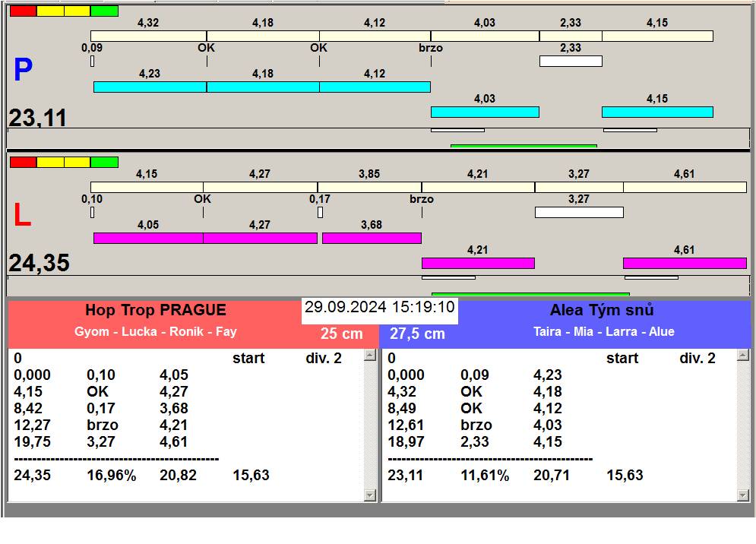Click the red L lane letter
This screenshot has height=544, width=756.
[22, 216]
